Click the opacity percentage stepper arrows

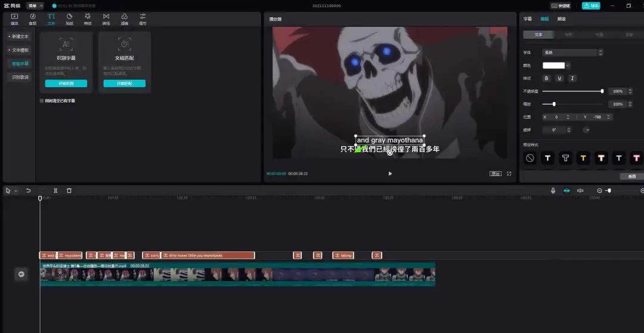[631, 91]
